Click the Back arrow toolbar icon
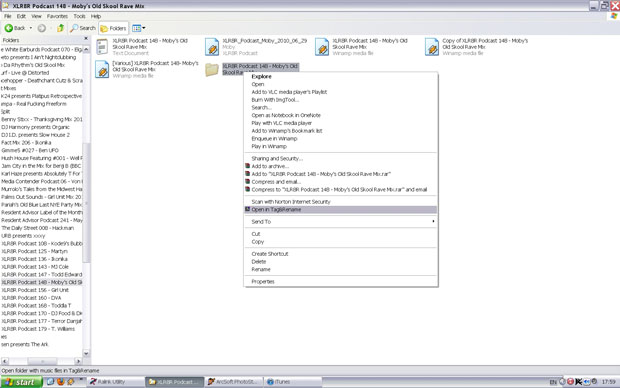The height and width of the screenshot is (388, 620). [8, 28]
